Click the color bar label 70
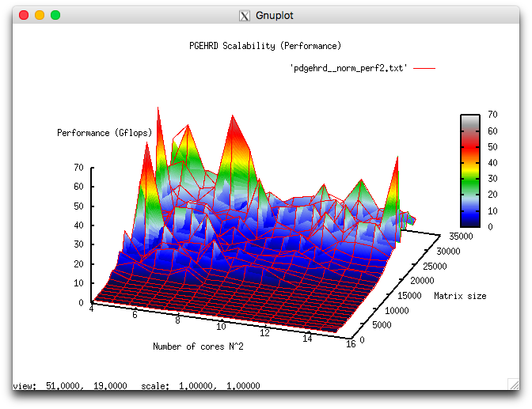 point(492,115)
